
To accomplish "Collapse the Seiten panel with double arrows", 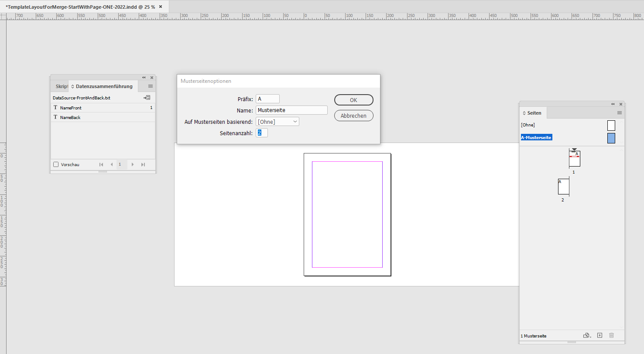I will click(613, 104).
